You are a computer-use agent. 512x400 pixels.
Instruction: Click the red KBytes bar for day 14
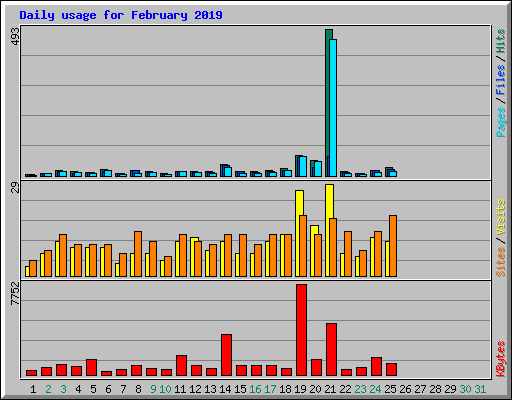(227, 355)
